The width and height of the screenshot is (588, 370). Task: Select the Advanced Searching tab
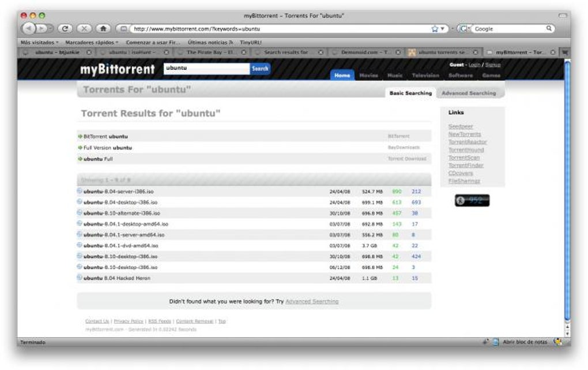click(x=469, y=93)
